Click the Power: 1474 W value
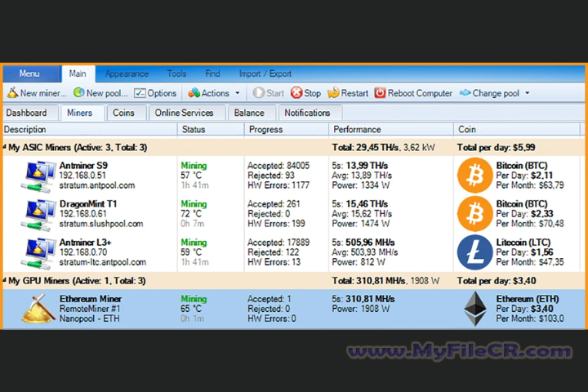The width and height of the screenshot is (588, 392). click(x=361, y=224)
